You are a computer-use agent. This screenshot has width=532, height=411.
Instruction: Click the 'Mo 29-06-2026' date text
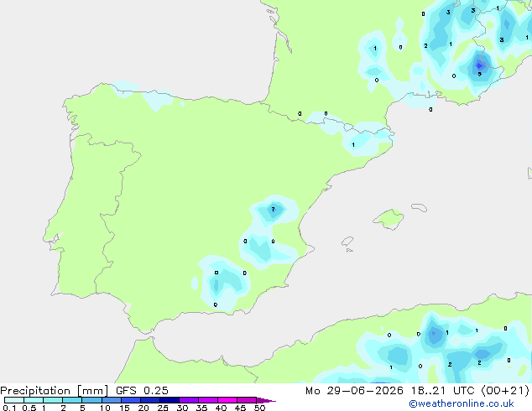(x=354, y=390)
